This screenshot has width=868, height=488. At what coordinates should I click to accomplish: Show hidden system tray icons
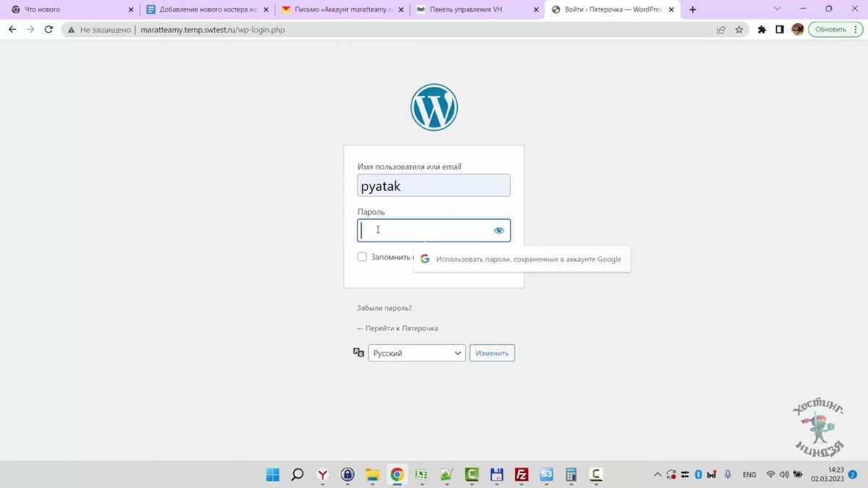point(658,475)
